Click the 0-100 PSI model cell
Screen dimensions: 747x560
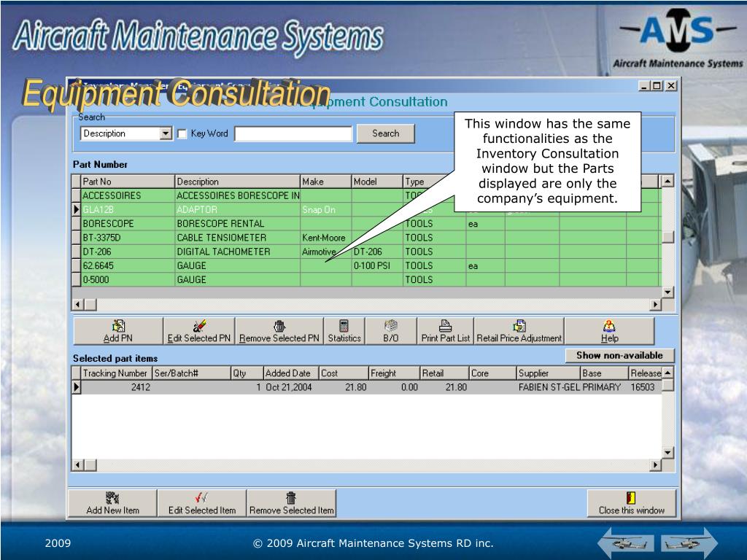coord(377,265)
